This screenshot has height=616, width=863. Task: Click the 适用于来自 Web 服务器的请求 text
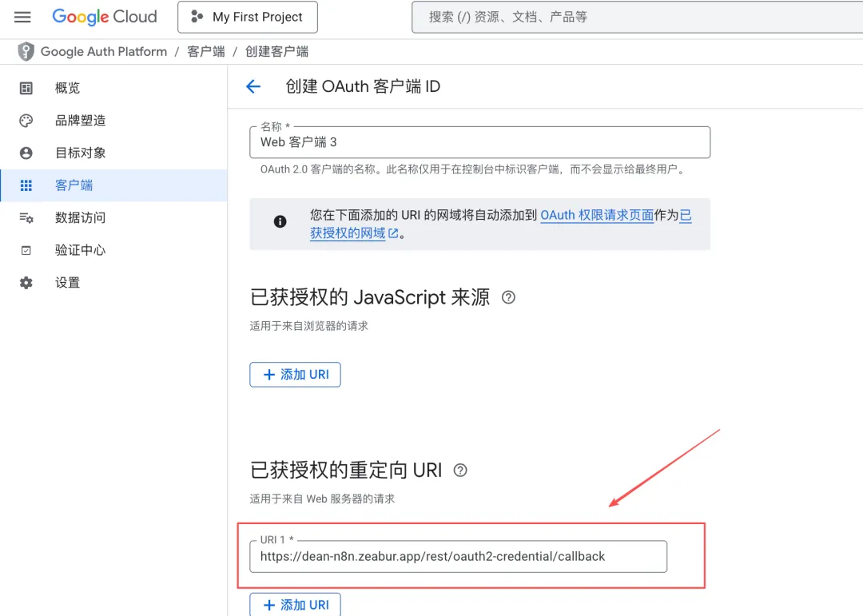click(x=322, y=499)
